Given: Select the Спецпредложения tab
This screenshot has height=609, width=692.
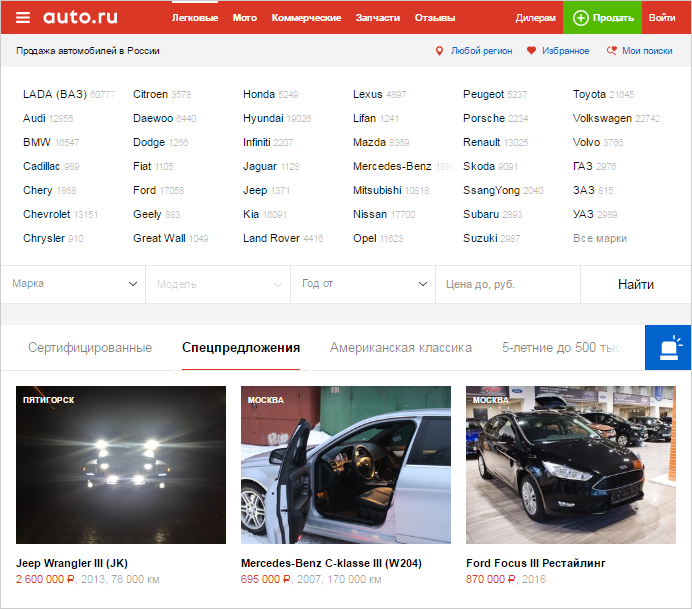Looking at the screenshot, I should [241, 348].
